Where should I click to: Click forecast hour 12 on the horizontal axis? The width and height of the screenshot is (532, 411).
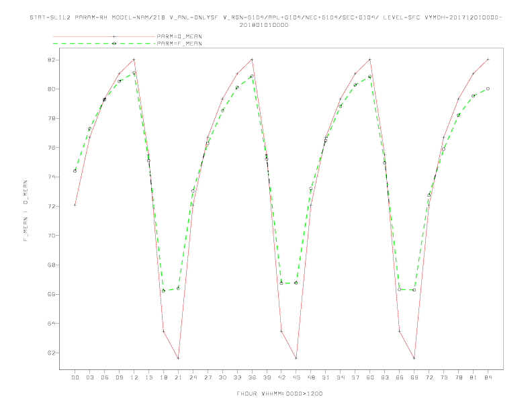point(134,377)
